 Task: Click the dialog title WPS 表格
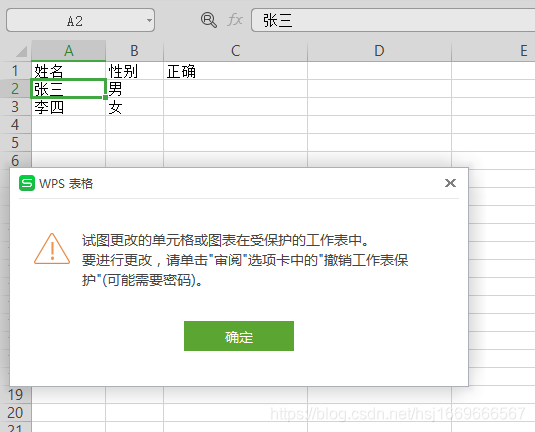[x=66, y=184]
